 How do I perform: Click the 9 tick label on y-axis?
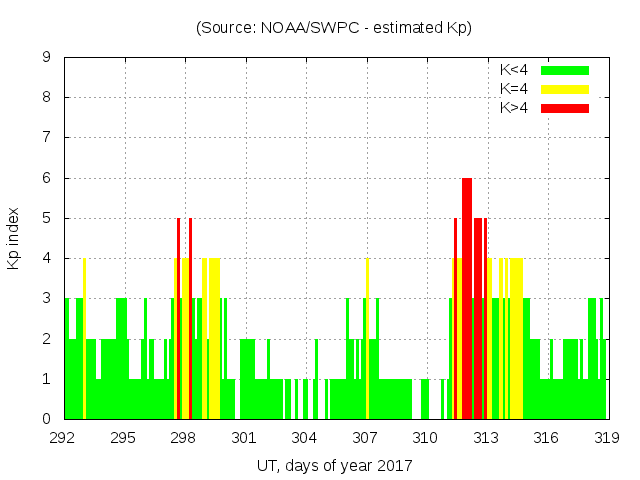[x=46, y=58]
